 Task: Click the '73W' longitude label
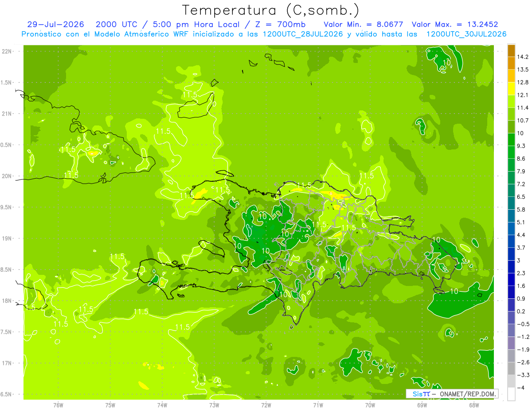pos(214,405)
